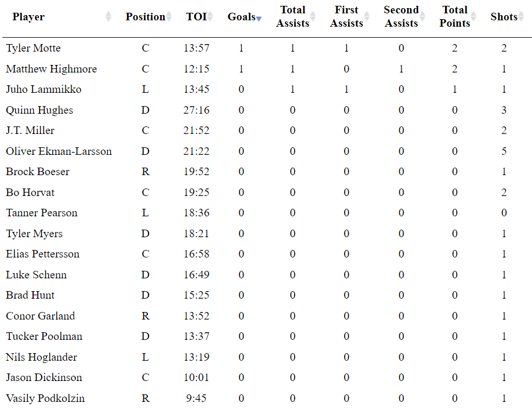Screen dimensions: 532x410
Task: Click sort arrows beside the Player header
Action: pyautogui.click(x=108, y=17)
